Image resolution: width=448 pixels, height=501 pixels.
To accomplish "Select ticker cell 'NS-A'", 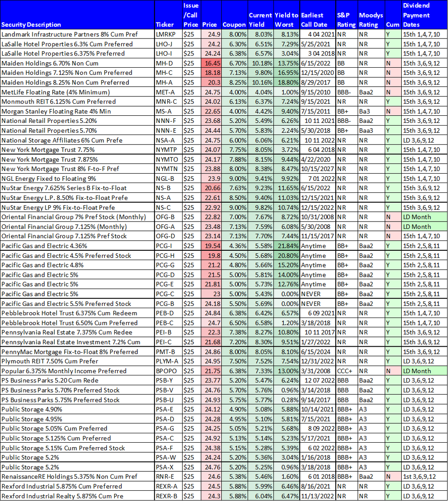I will click(x=168, y=198).
